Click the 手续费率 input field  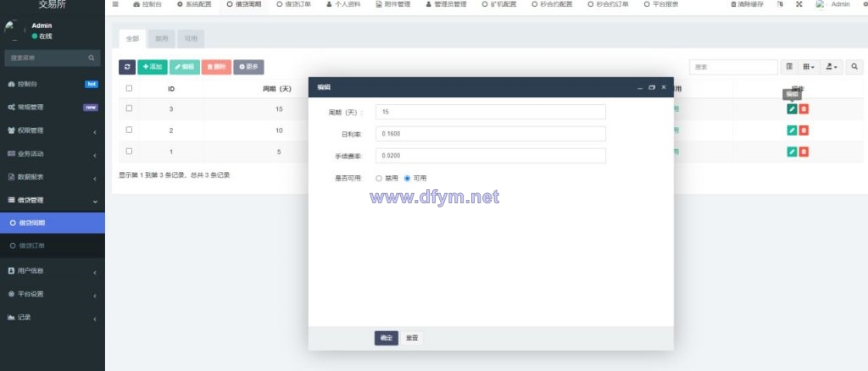click(x=491, y=156)
